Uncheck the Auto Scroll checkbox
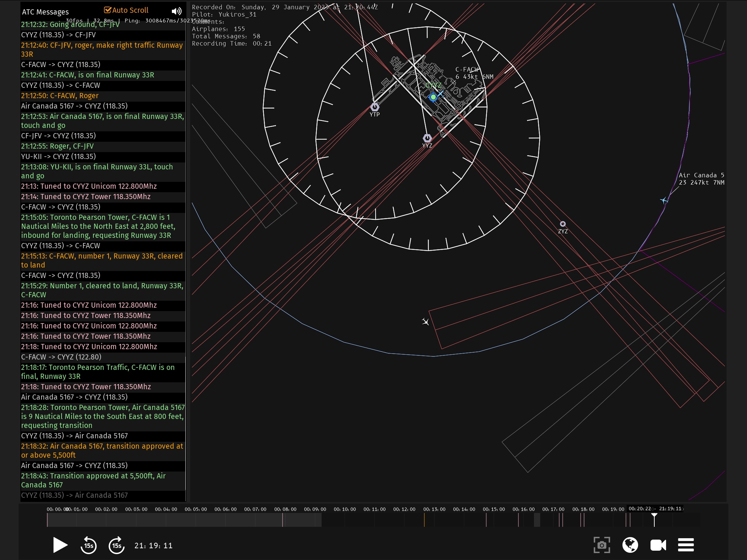747x560 pixels. coord(108,10)
